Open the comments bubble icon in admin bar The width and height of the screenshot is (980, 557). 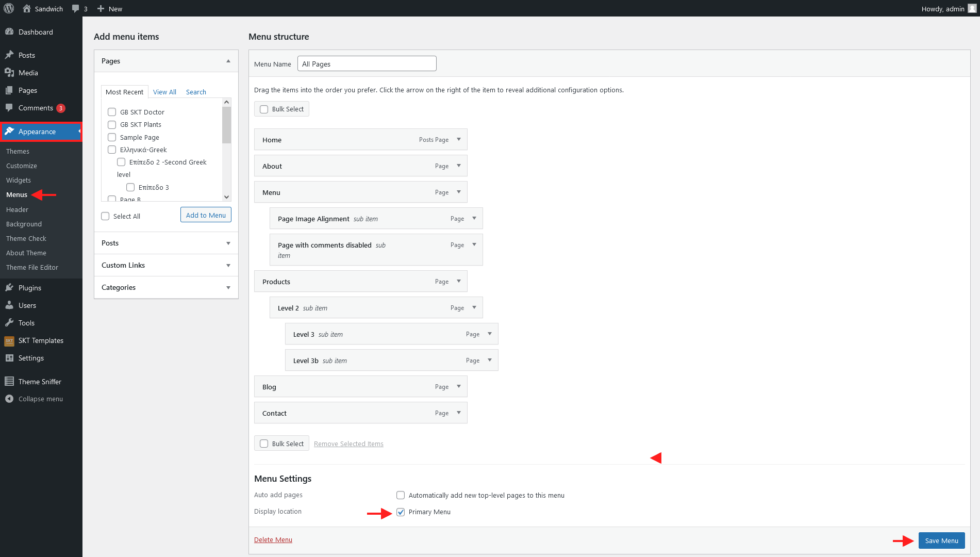click(x=76, y=9)
